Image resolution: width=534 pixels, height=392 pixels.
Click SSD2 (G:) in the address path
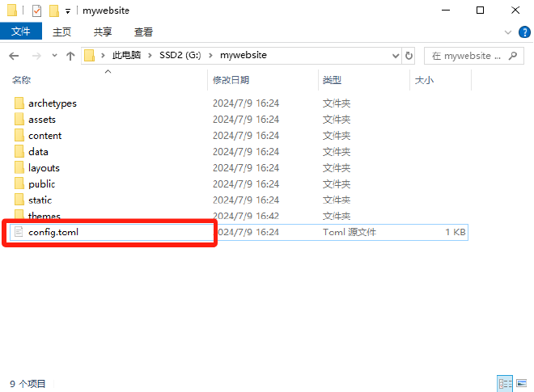pos(180,55)
